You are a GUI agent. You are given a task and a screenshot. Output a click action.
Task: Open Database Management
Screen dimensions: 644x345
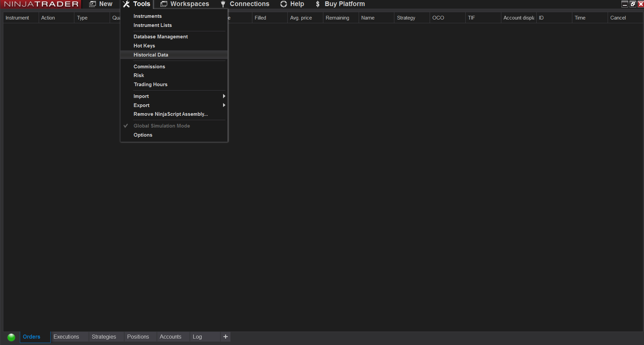coord(174,37)
